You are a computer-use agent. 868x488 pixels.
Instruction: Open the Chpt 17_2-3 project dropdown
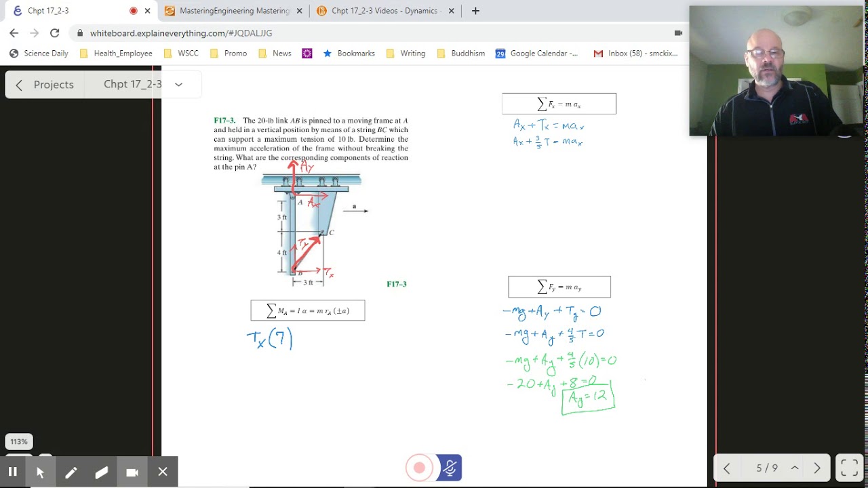point(143,85)
